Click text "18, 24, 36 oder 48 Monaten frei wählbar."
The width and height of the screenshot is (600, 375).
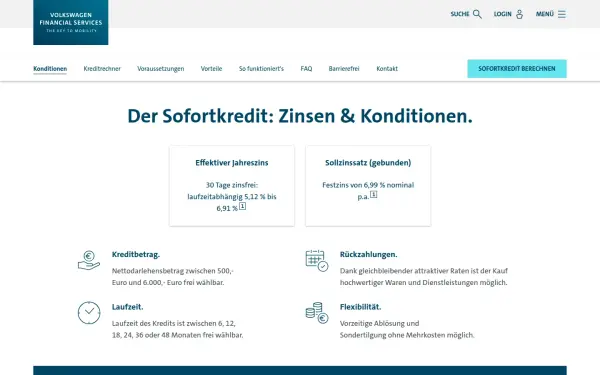[x=178, y=335]
